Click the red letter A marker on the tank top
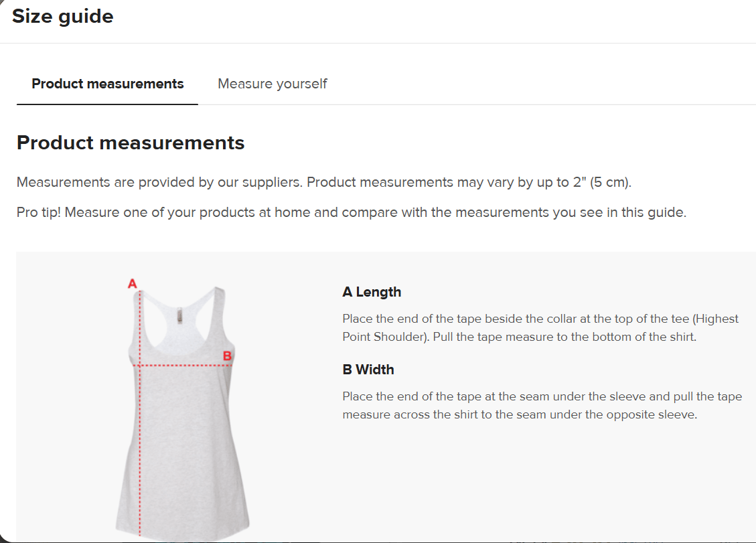756x543 pixels. (x=132, y=284)
